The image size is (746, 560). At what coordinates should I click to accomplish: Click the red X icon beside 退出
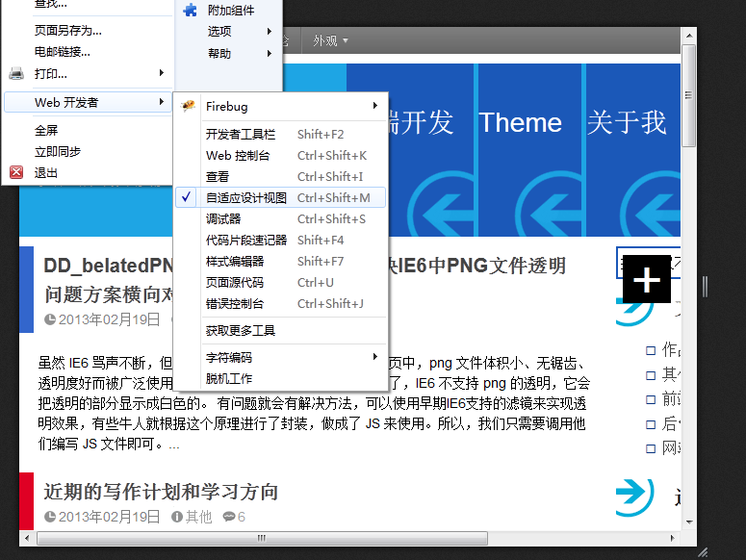(16, 173)
